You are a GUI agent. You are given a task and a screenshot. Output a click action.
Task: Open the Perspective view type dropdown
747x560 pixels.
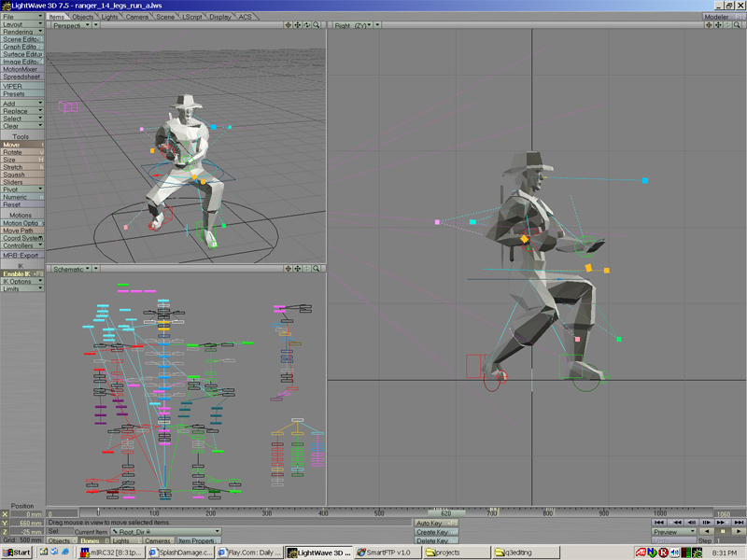tap(72, 25)
